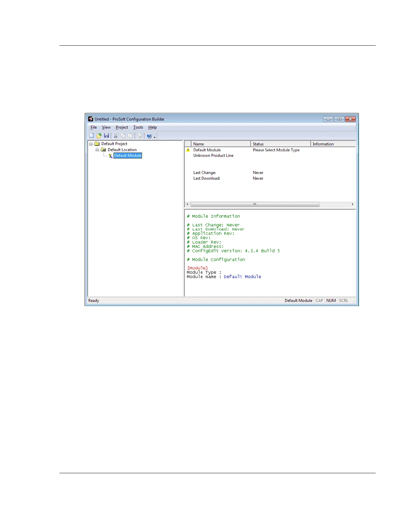The image size is (411, 532).
Task: Click 'Please Select Module Type' status text
Action: pyautogui.click(x=276, y=150)
